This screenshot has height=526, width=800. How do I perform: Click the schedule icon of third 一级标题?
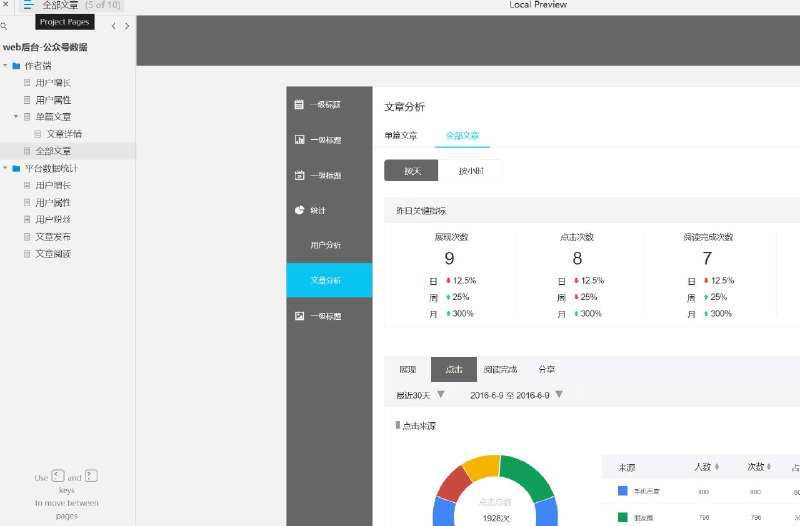299,175
